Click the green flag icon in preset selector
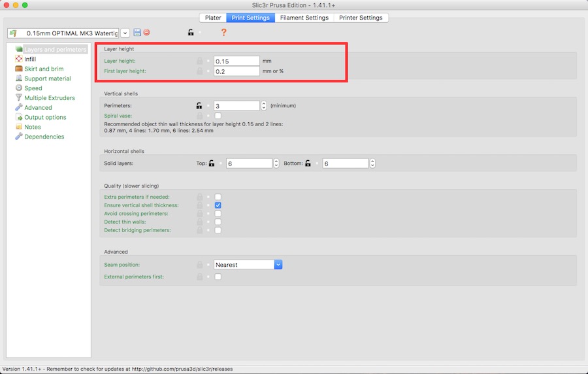The width and height of the screenshot is (588, 374). [13, 33]
